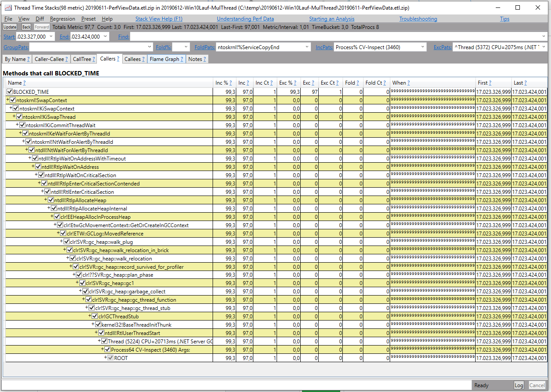Click the Inc % column header
The image size is (551, 392).
[x=224, y=83]
